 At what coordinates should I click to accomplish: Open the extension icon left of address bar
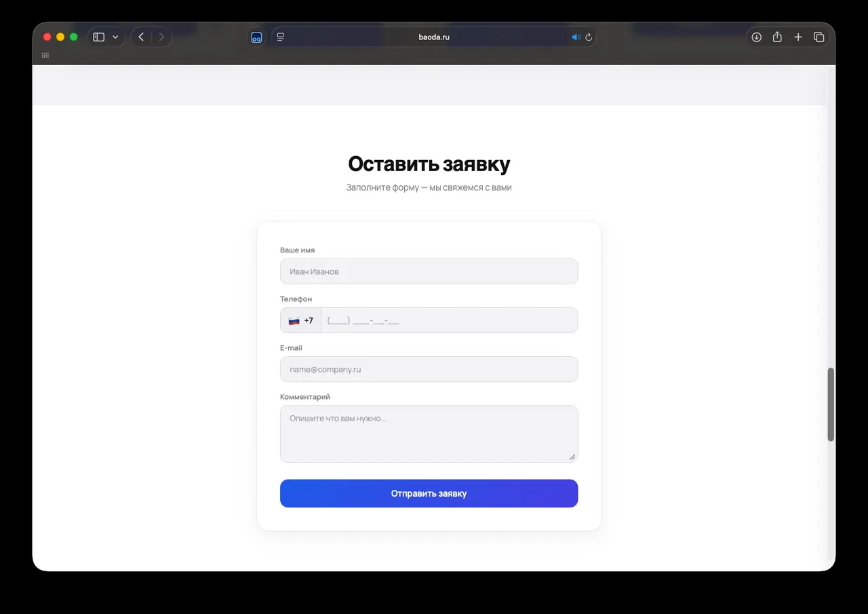click(256, 37)
